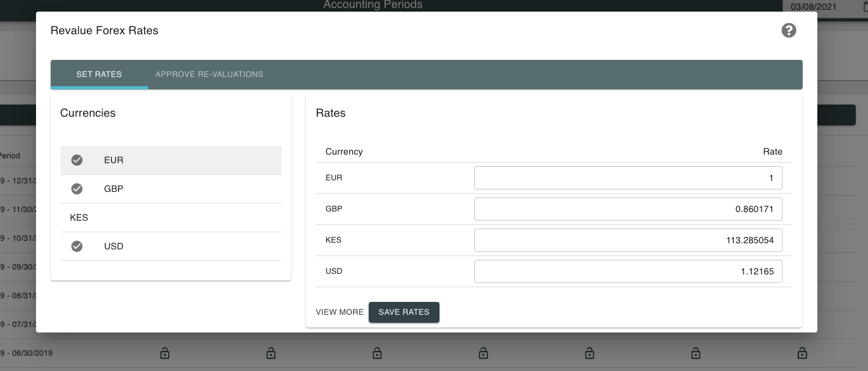Click the SAVE RATES button
This screenshot has width=868, height=371.
coord(404,312)
